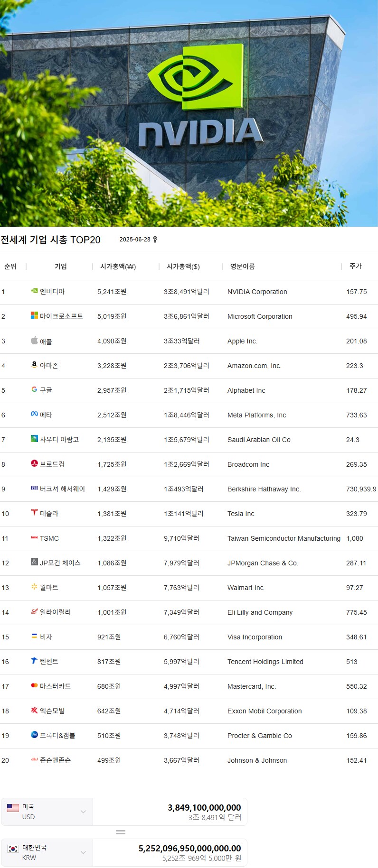Click the 733.63 stock price for Meta
Screen dimensions: 378x868
point(357,415)
